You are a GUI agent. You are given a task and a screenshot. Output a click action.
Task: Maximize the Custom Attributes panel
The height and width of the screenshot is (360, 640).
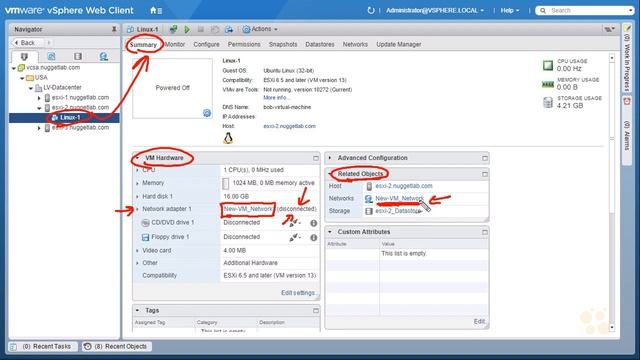[x=484, y=232]
